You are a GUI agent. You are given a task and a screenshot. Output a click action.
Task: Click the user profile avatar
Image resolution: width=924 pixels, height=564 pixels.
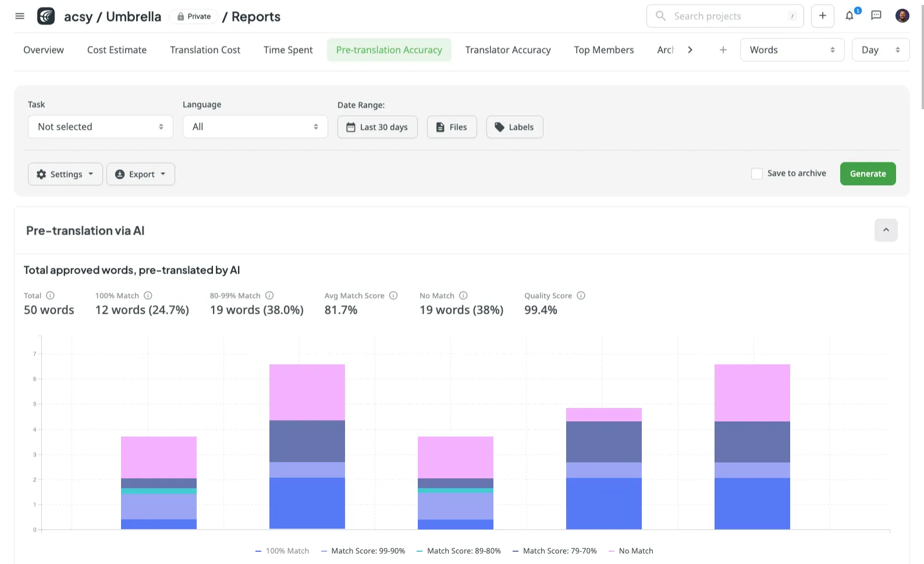coord(902,16)
